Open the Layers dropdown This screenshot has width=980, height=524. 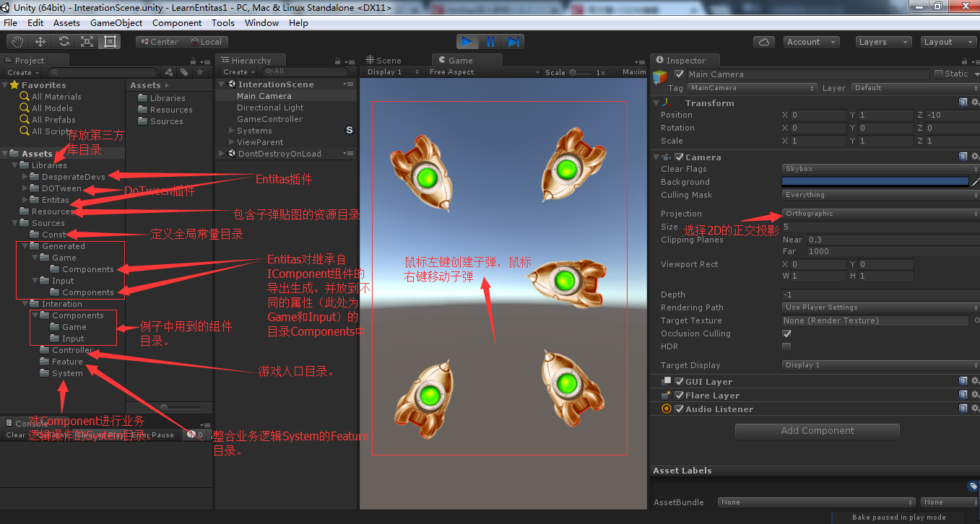point(884,42)
